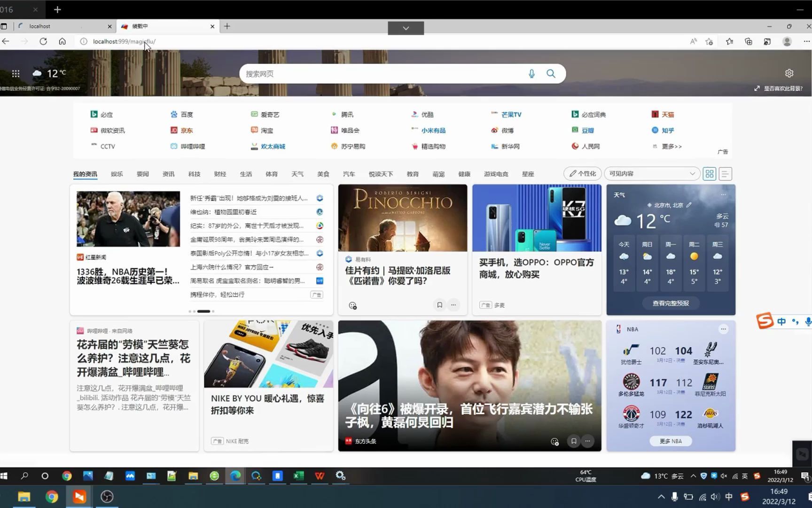
Task: Open Edge icon in inner taskbar
Action: 235,476
